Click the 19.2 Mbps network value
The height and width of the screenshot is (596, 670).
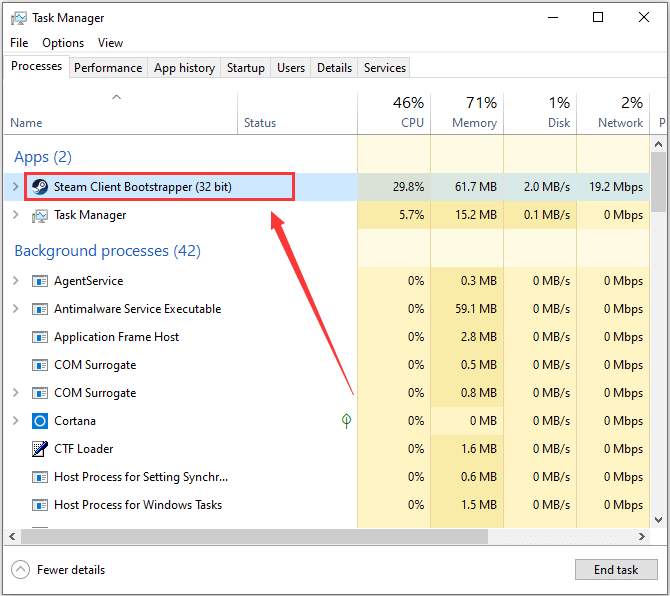(x=616, y=187)
